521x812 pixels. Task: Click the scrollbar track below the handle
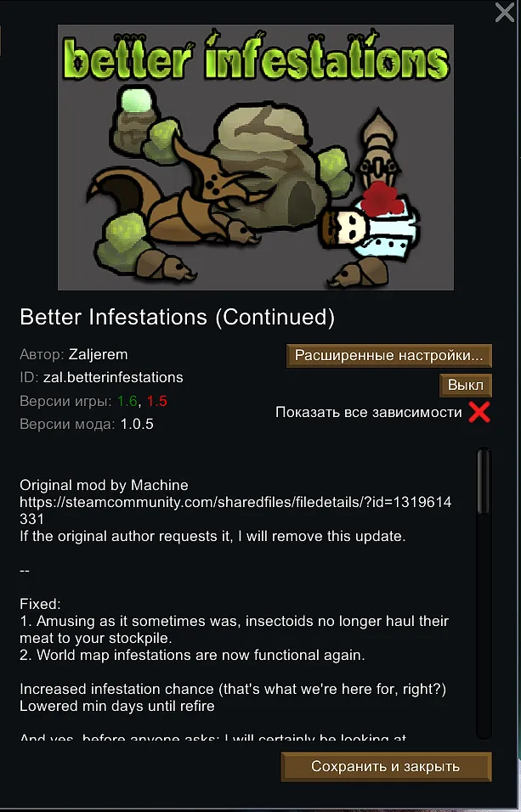483,626
